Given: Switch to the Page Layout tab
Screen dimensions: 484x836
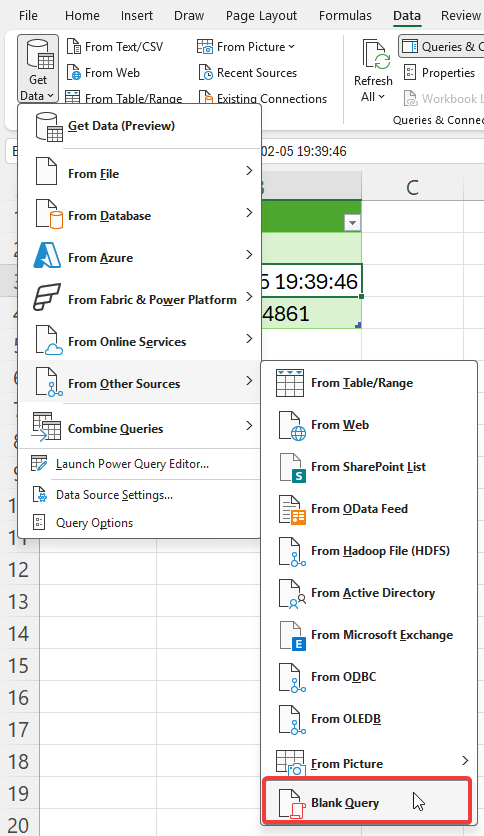Looking at the screenshot, I should pos(261,15).
